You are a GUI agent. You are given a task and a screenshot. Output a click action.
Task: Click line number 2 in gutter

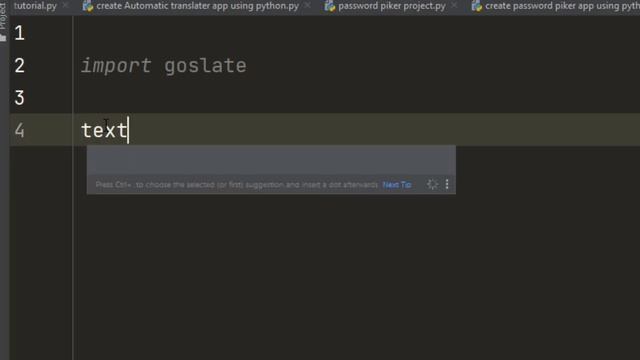[x=19, y=65]
